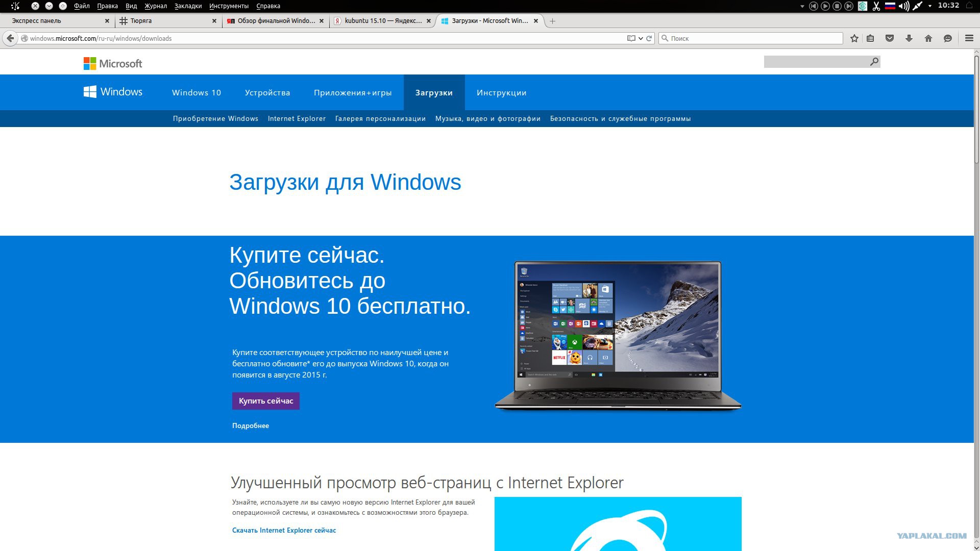Skip to next track in system tray
Screen dimensions: 980x551
pyautogui.click(x=849, y=6)
